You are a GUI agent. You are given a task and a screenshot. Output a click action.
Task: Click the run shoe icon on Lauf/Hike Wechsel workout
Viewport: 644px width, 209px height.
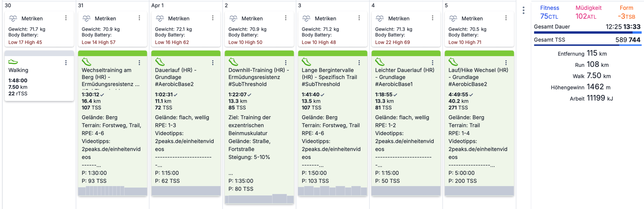[453, 62]
